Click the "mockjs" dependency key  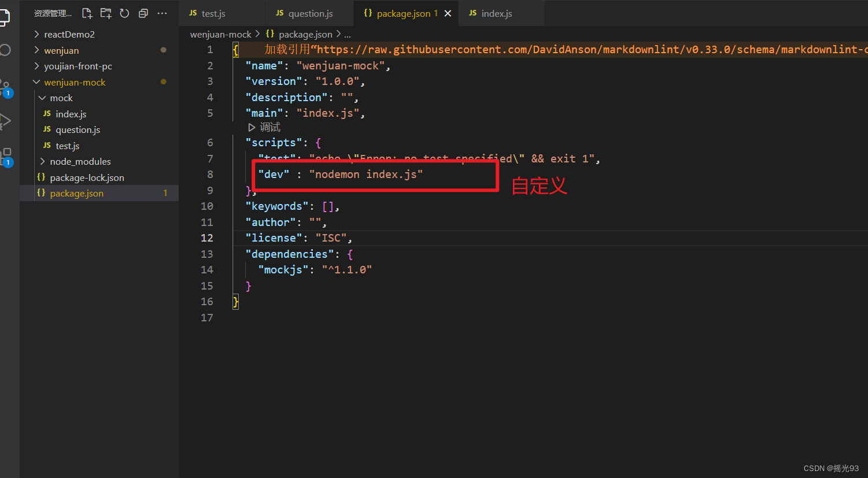coord(283,270)
